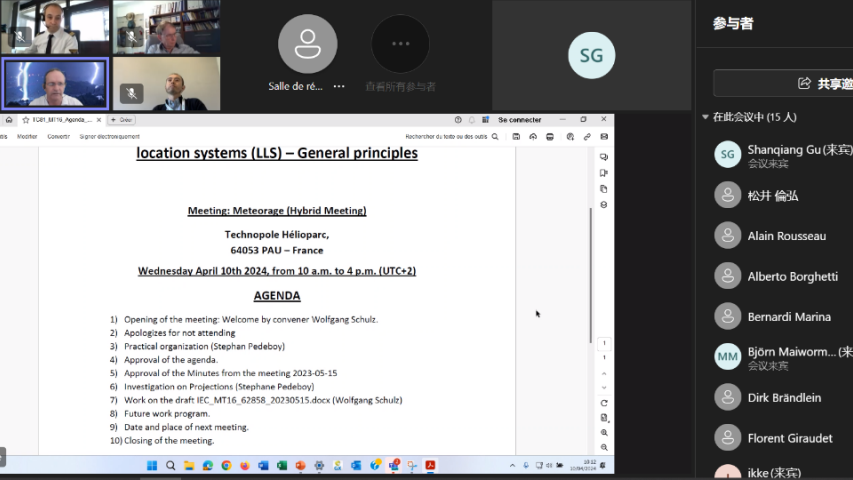Open the page thumbnails panel icon
Viewport: 853px width, 480px height.
[604, 189]
